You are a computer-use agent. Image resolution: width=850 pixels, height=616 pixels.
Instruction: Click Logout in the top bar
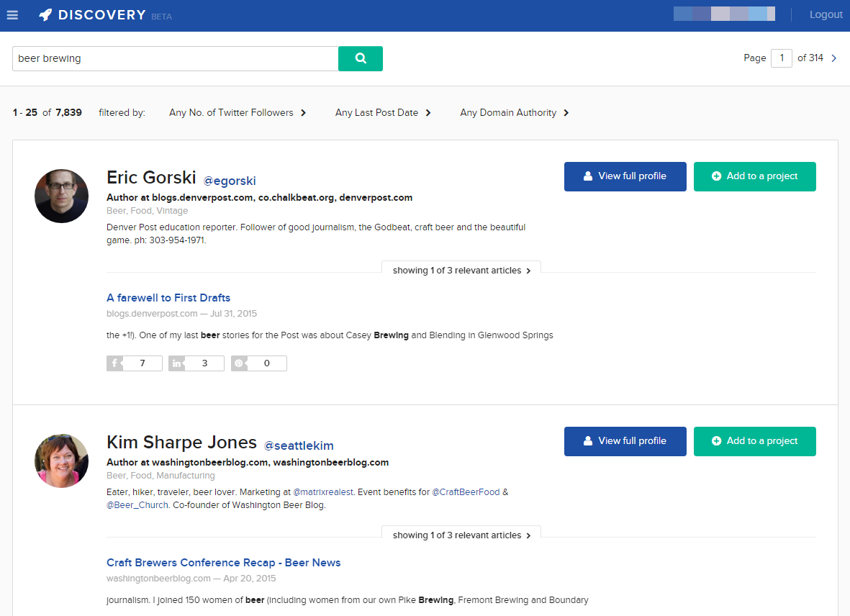point(826,15)
